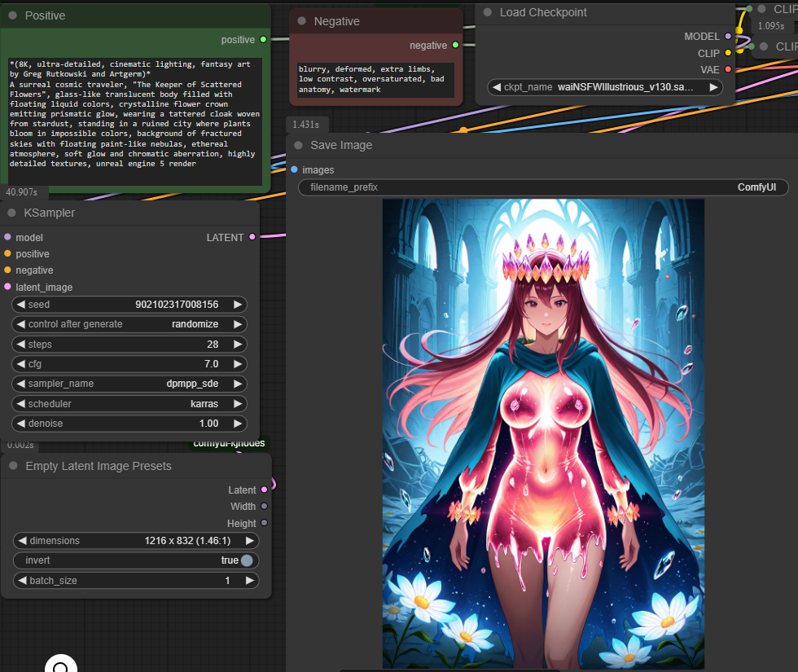
Task: Decrease steps with the left arrow
Action: (x=21, y=344)
